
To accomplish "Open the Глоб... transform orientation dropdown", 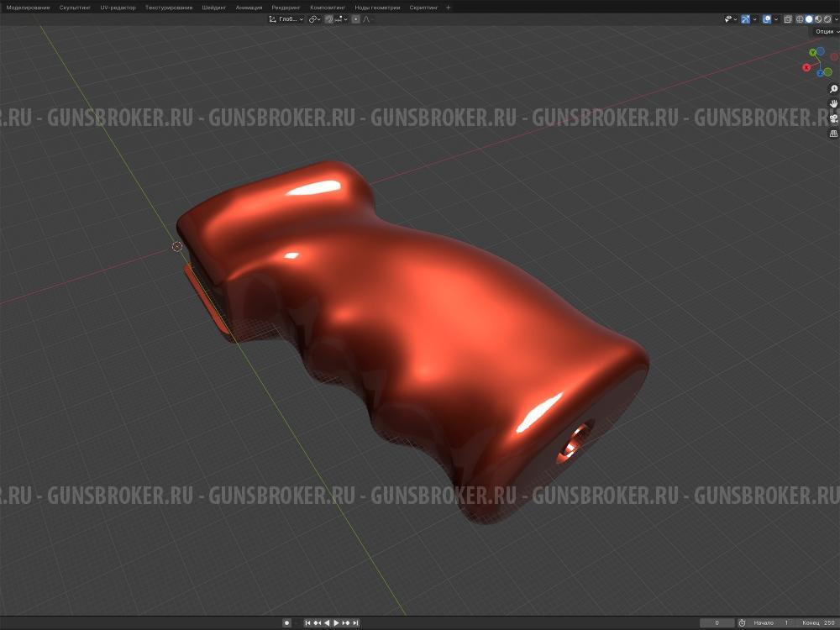I will click(286, 19).
